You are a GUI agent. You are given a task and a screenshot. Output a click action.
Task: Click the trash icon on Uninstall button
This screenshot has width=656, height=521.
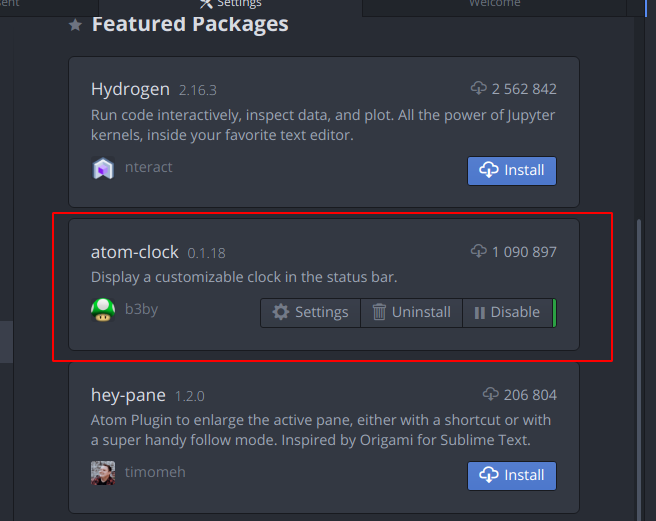point(379,312)
